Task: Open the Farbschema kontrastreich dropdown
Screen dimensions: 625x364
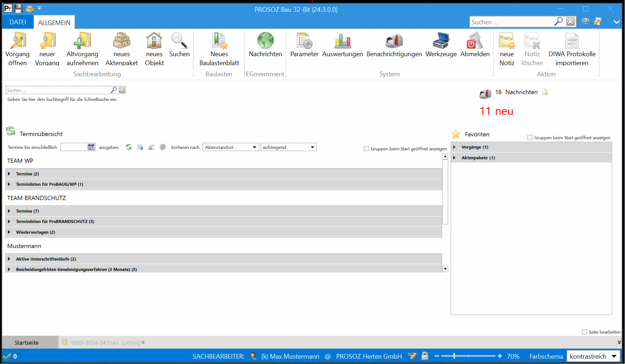Action: pos(593,356)
